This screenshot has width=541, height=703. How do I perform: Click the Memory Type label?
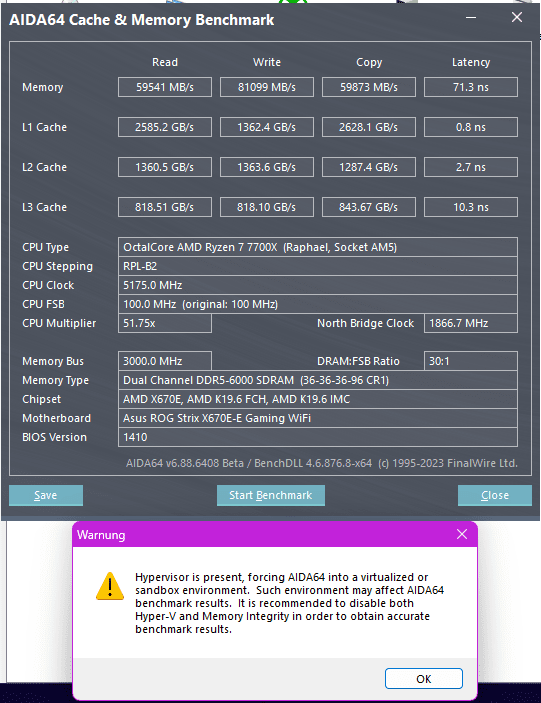tap(56, 380)
